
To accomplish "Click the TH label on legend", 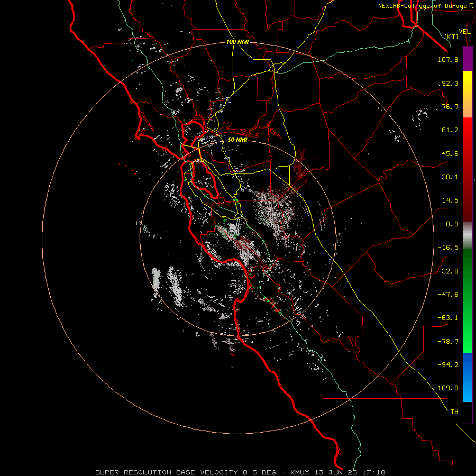I will pos(454,412).
